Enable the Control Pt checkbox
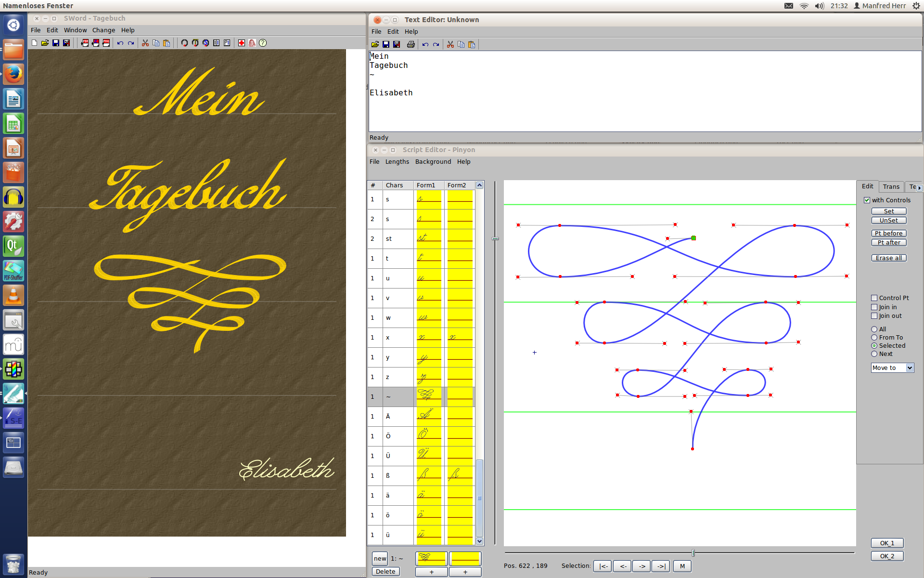Screen dimensions: 924x578 pyautogui.click(x=874, y=298)
